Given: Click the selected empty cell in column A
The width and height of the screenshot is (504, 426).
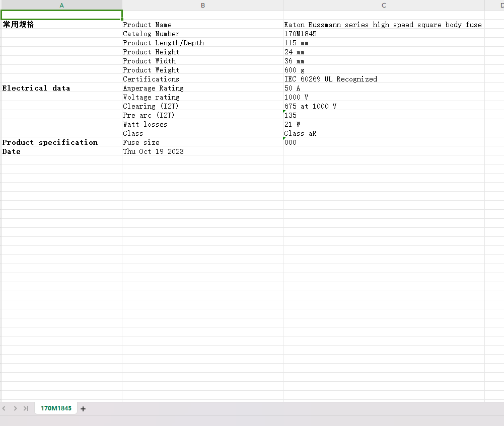Looking at the screenshot, I should (x=62, y=15).
